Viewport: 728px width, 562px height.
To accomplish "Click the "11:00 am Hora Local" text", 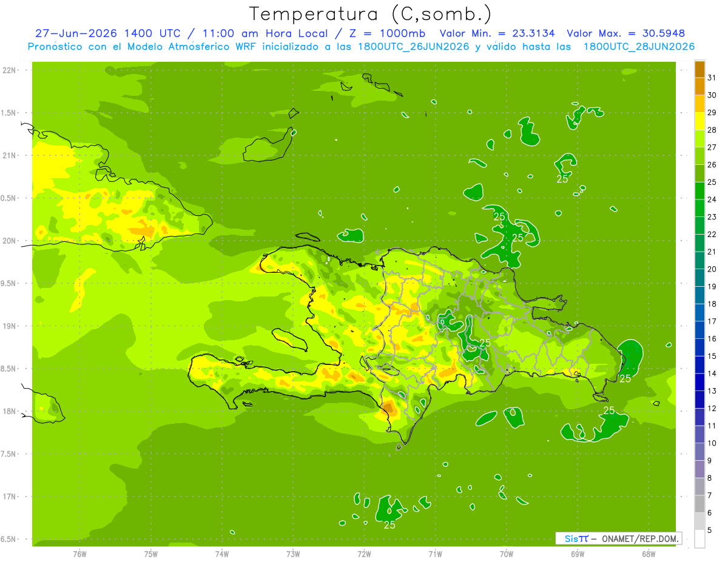I will pyautogui.click(x=263, y=33).
